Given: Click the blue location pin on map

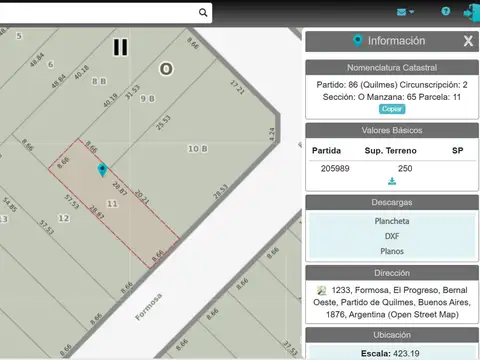Looking at the screenshot, I should pos(102,170).
